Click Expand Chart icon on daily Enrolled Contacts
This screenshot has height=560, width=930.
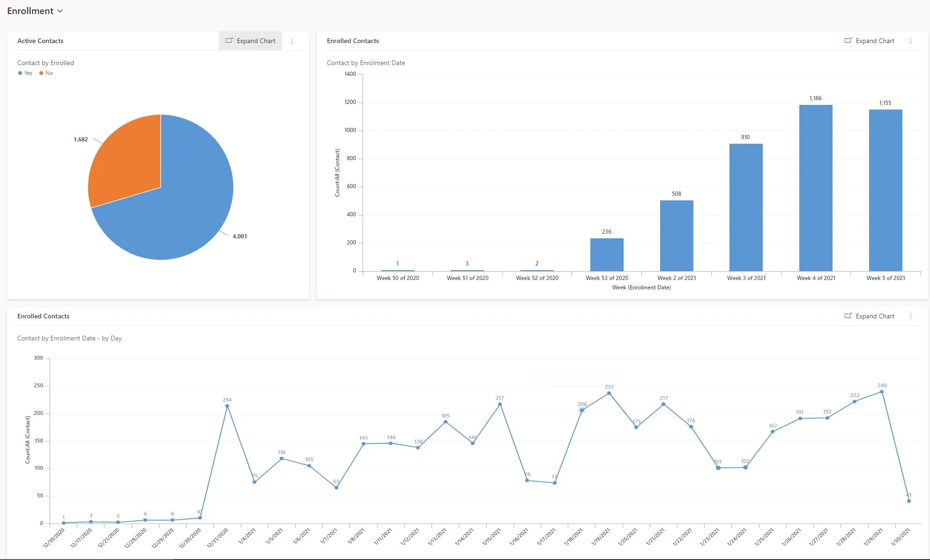(848, 316)
